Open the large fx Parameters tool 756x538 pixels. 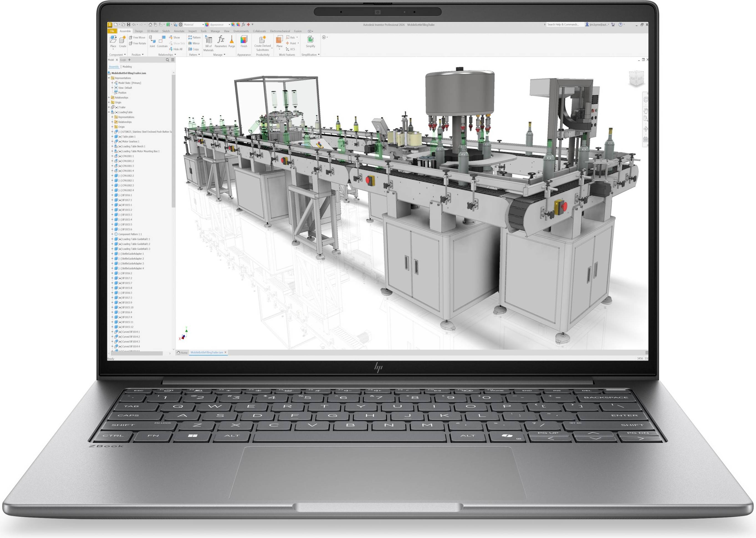(221, 42)
